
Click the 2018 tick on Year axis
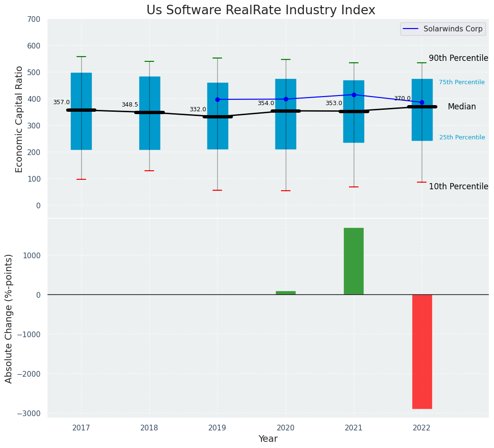pos(149,428)
